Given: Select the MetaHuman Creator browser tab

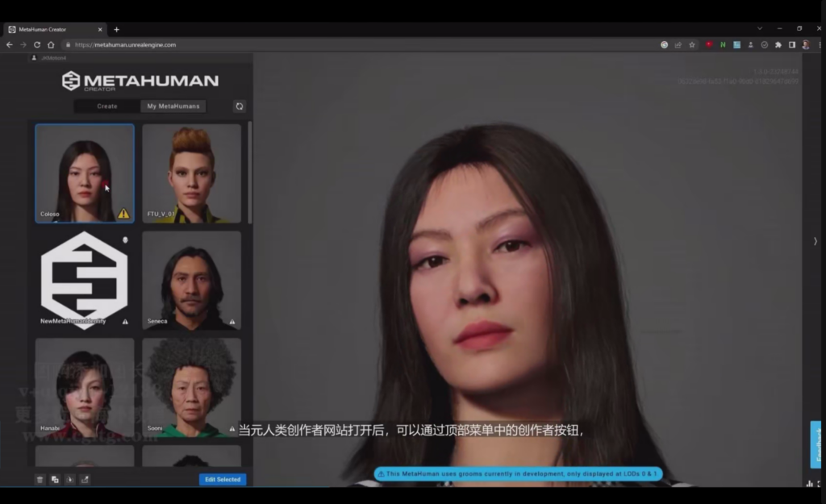Looking at the screenshot, I should (55, 30).
